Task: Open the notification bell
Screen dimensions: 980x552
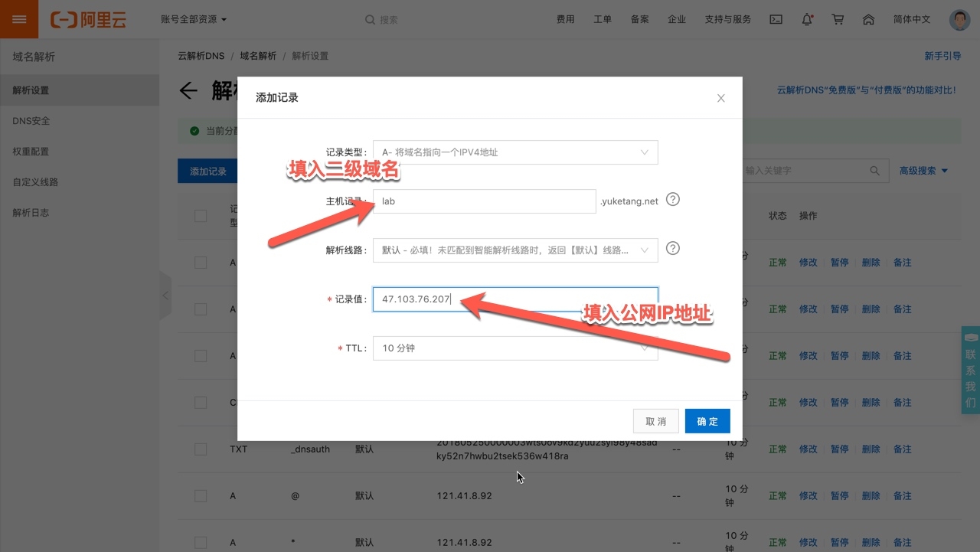Action: click(807, 19)
